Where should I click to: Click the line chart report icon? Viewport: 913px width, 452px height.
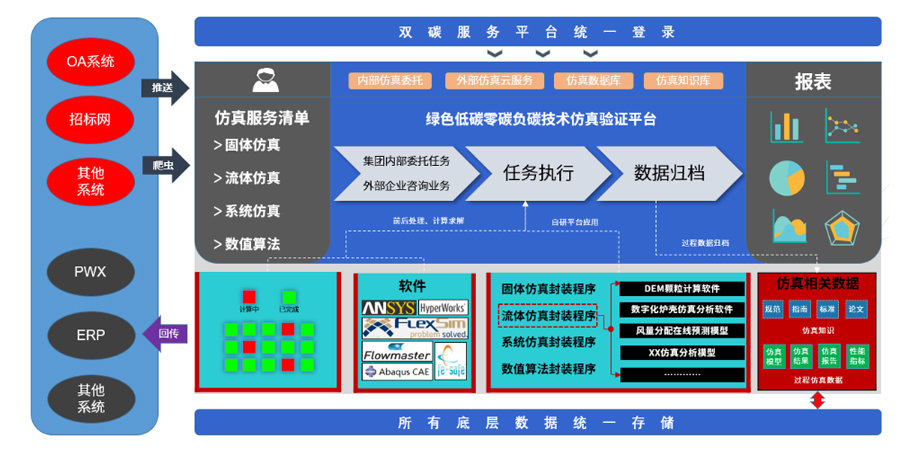pyautogui.click(x=843, y=126)
